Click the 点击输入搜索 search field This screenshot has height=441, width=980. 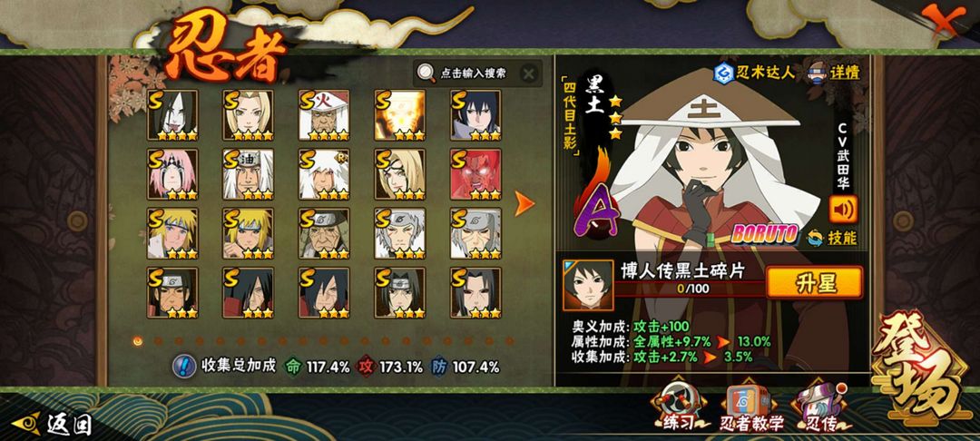[472, 73]
